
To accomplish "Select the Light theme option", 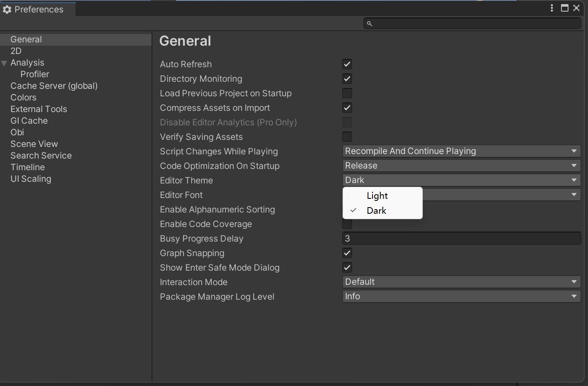I will 382,195.
